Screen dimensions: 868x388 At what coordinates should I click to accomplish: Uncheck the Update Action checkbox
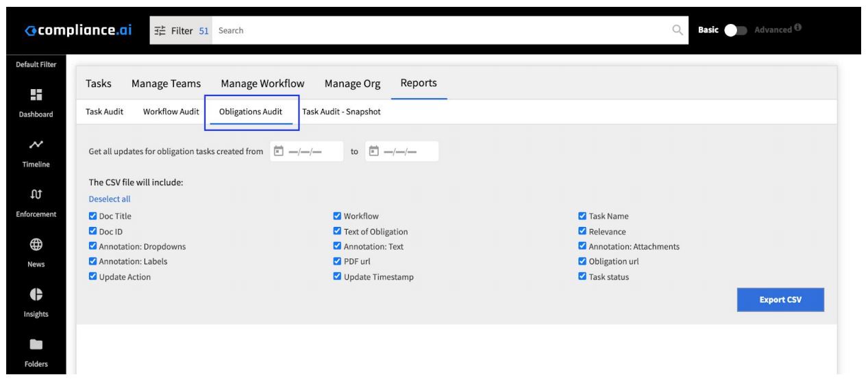coord(92,276)
